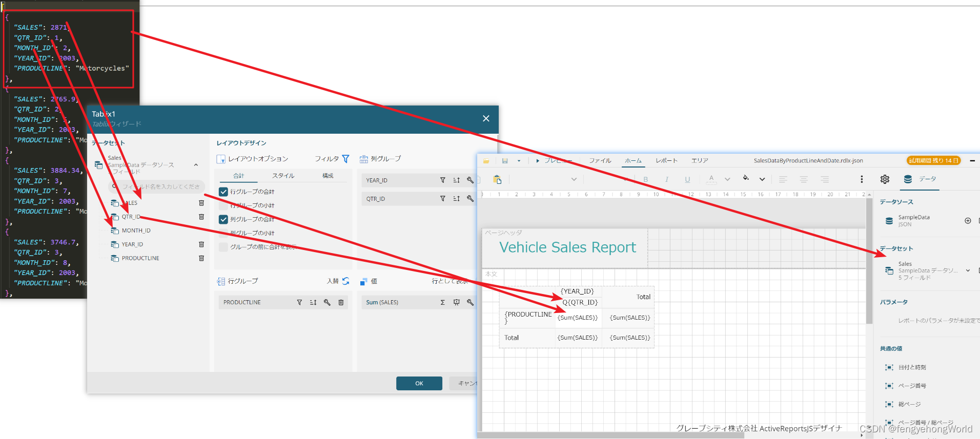The image size is (980, 439).
Task: Delete the QTR_ID field in dataset list
Action: pos(201,217)
